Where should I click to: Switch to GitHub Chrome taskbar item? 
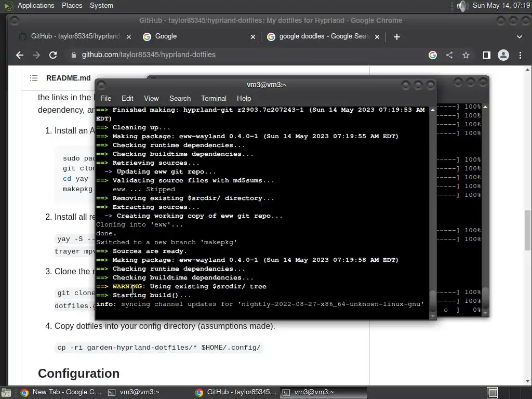236,392
